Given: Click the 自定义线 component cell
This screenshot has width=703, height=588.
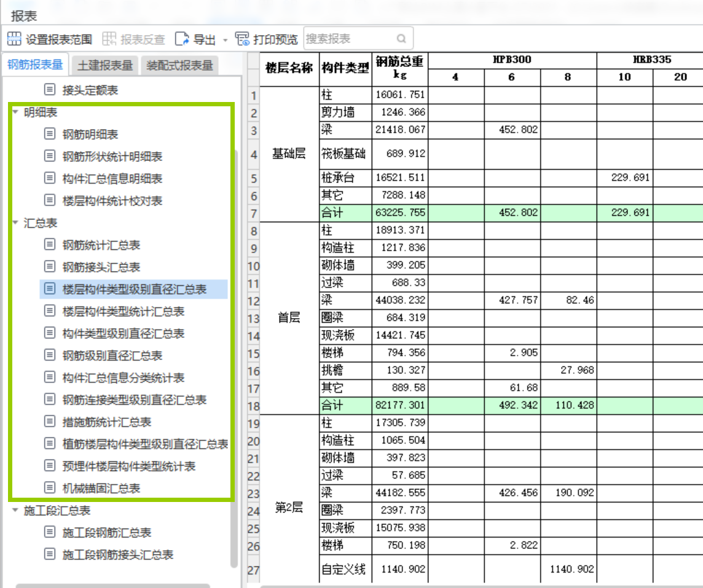Looking at the screenshot, I should (345, 569).
